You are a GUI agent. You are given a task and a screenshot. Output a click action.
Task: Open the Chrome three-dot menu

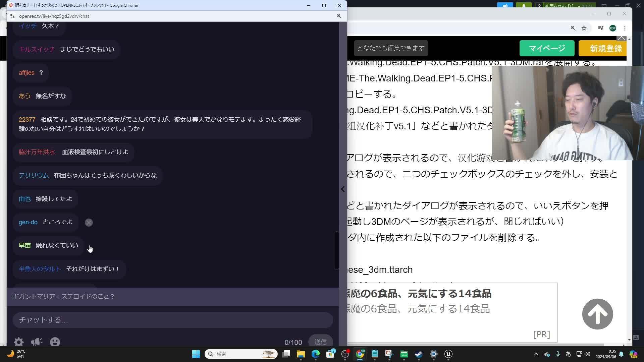point(625,28)
